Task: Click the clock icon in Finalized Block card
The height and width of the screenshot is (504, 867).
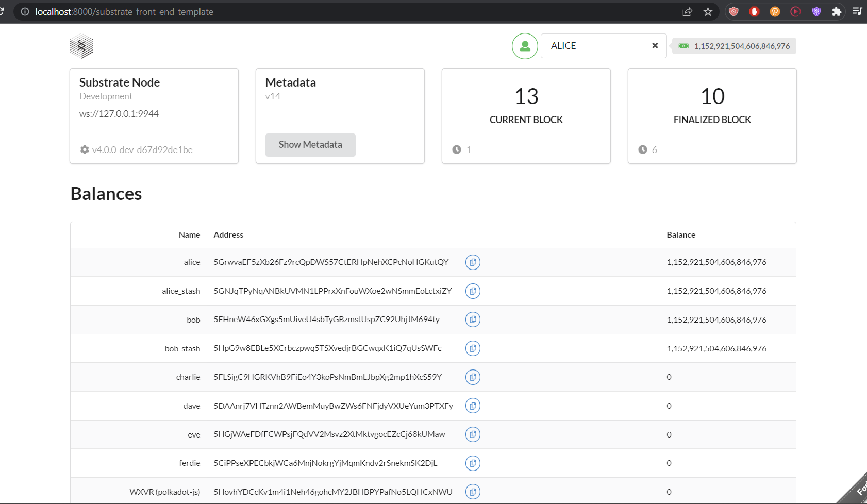Action: click(643, 149)
